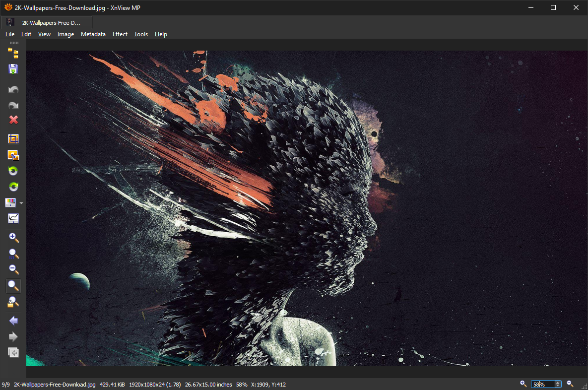588x390 pixels.
Task: Click the status bar zoom in icon
Action: (523, 384)
